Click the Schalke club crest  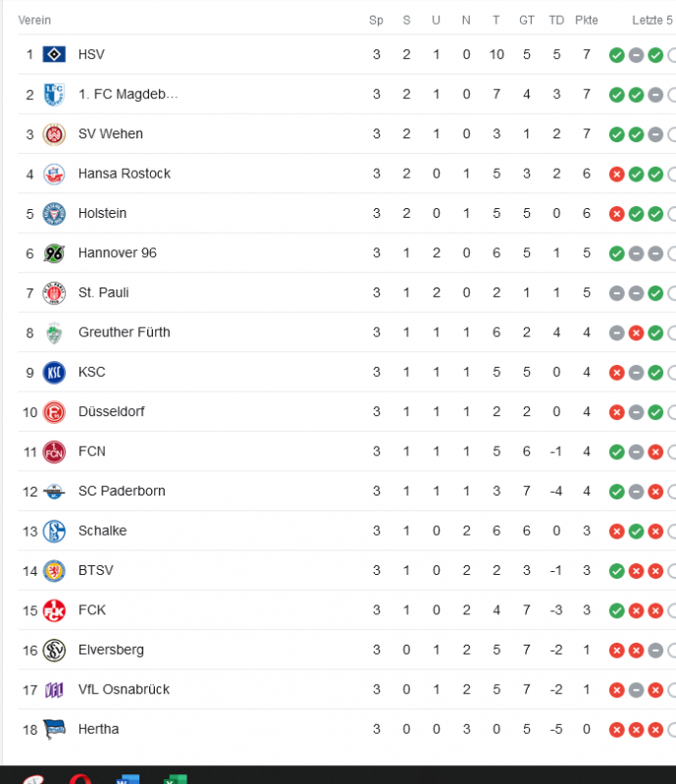coord(54,531)
